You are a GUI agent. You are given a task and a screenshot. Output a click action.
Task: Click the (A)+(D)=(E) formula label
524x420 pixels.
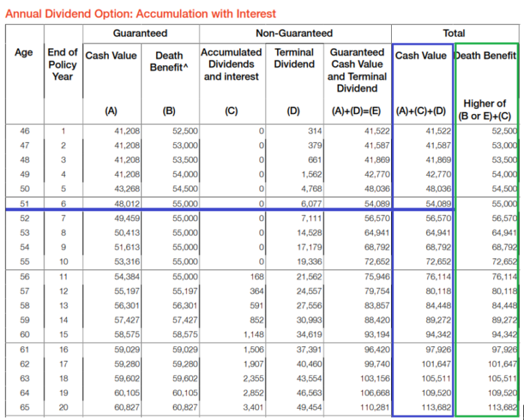click(357, 110)
